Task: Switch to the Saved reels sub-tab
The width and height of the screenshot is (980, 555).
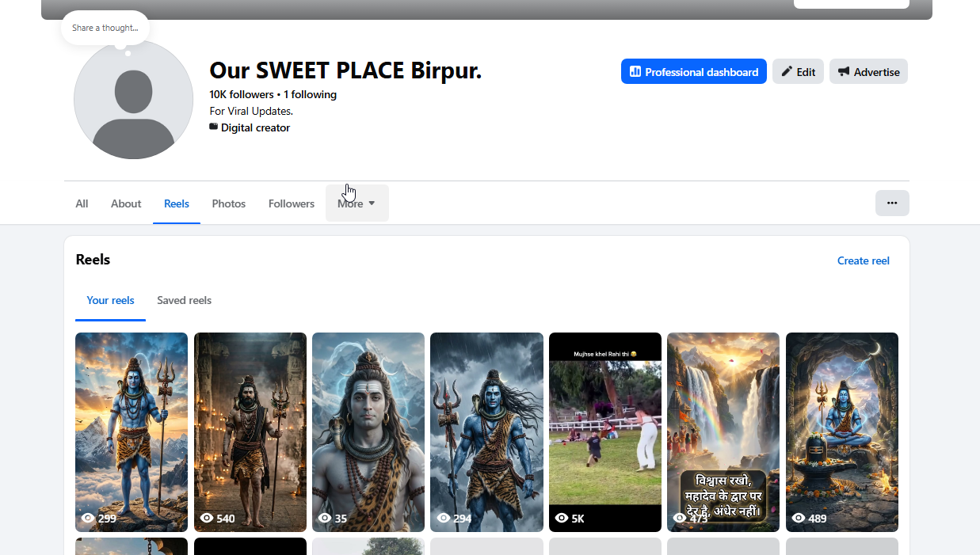Action: [184, 300]
